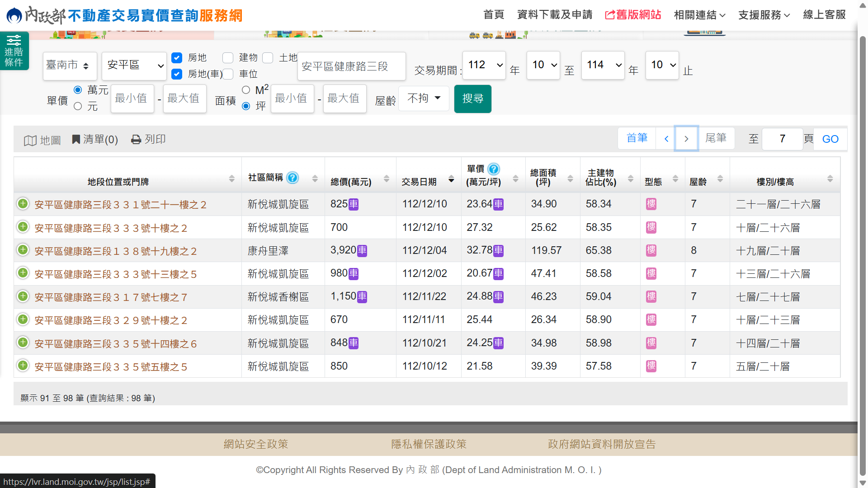Enable the 建物 checkbox
The width and height of the screenshot is (868, 488).
[x=228, y=58]
